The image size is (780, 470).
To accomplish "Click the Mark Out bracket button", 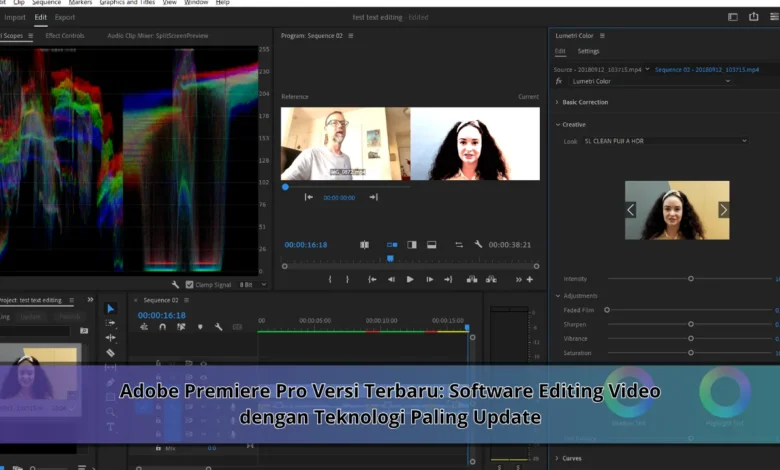I will point(347,280).
